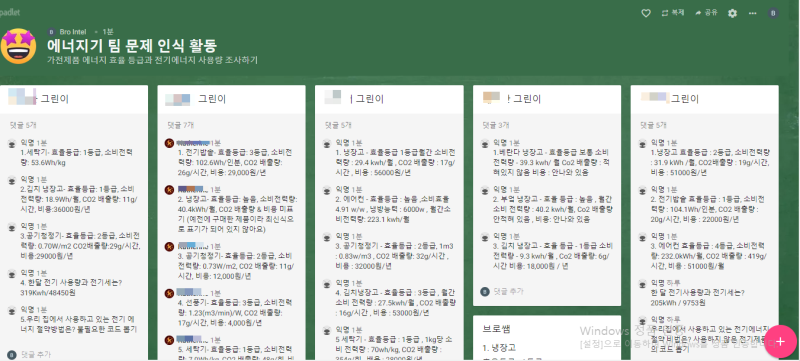Click the 복제 remake icon
The image size is (800, 361).
(x=665, y=13)
